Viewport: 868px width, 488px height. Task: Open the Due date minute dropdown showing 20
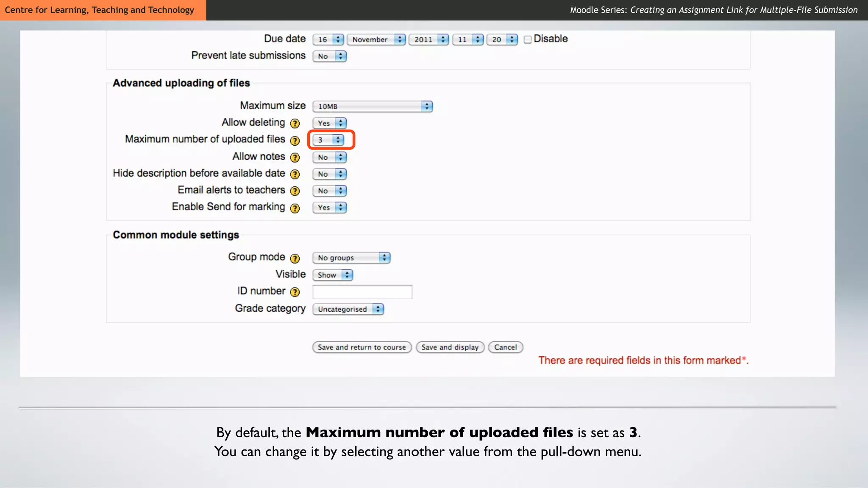point(502,39)
